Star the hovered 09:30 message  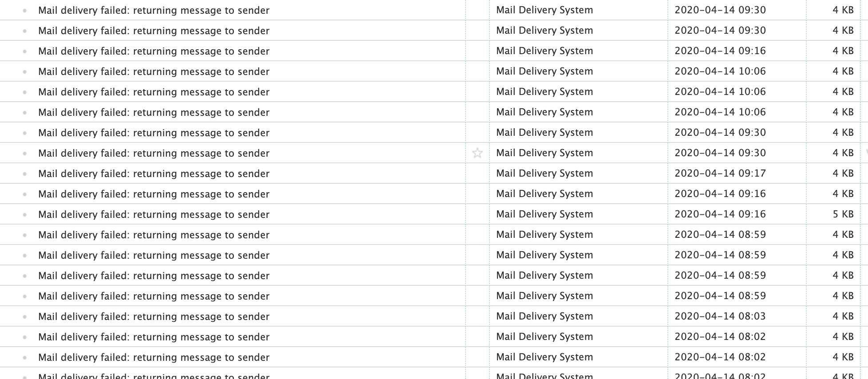tap(477, 153)
